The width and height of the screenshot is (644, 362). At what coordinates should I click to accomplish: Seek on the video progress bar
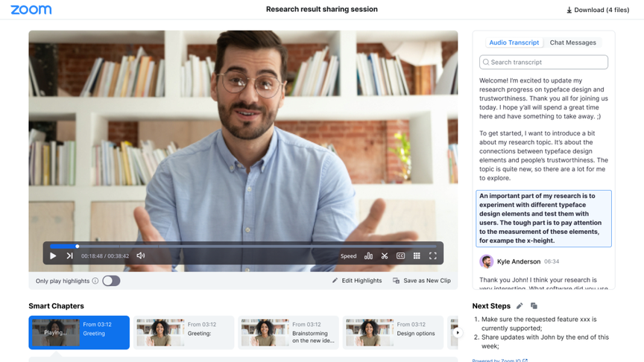click(x=243, y=247)
